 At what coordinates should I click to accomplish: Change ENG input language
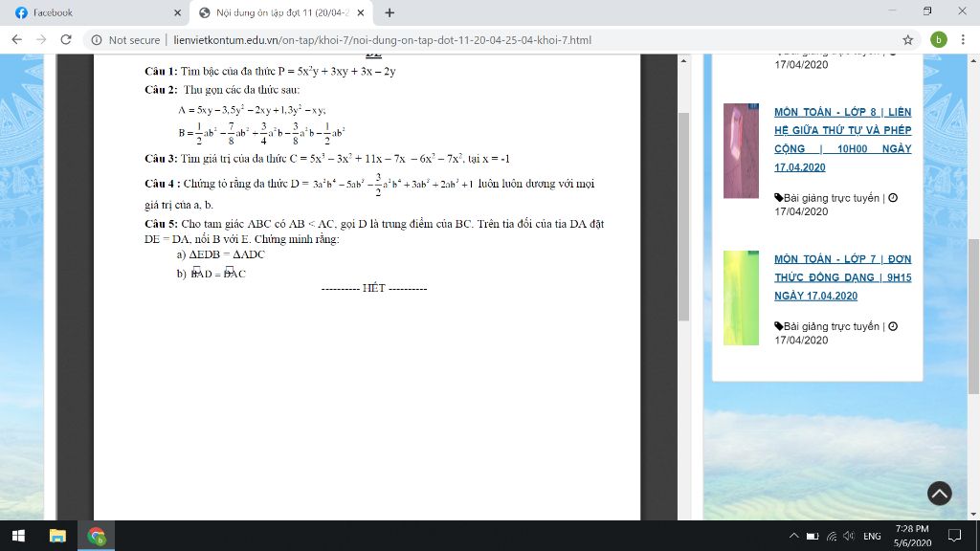coord(872,536)
